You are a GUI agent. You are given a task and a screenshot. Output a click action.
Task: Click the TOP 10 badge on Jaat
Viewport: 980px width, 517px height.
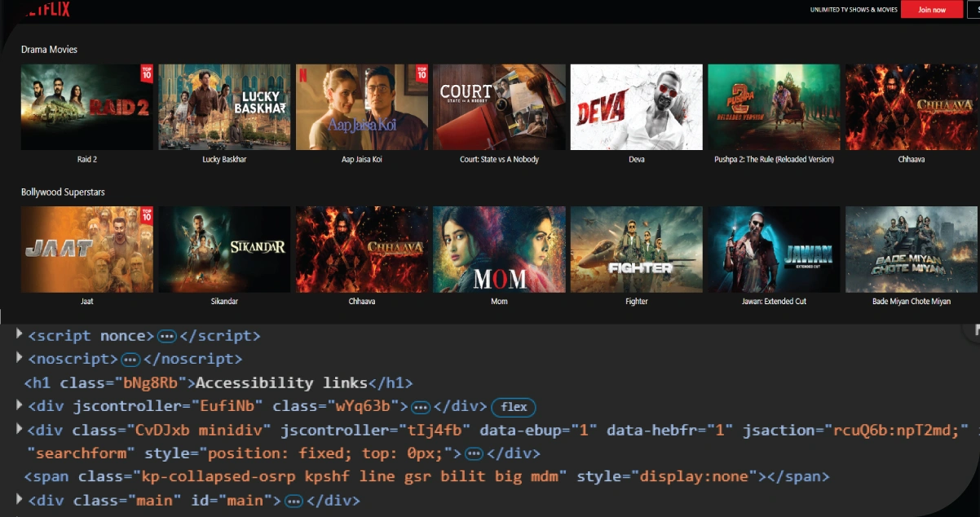click(144, 214)
